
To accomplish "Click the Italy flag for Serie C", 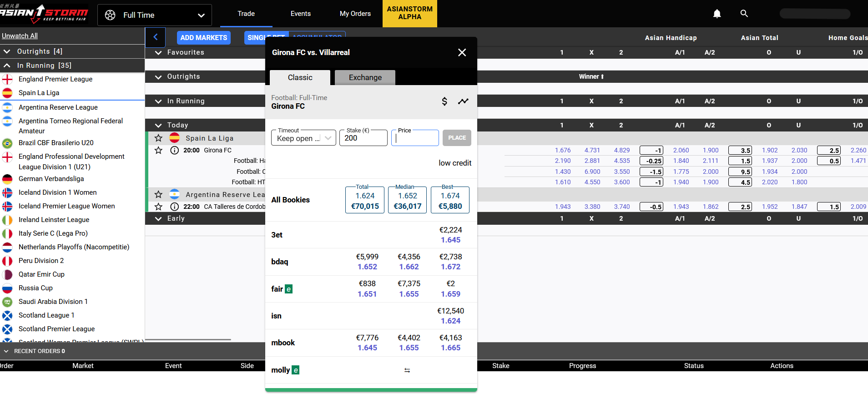I will click(x=7, y=233).
